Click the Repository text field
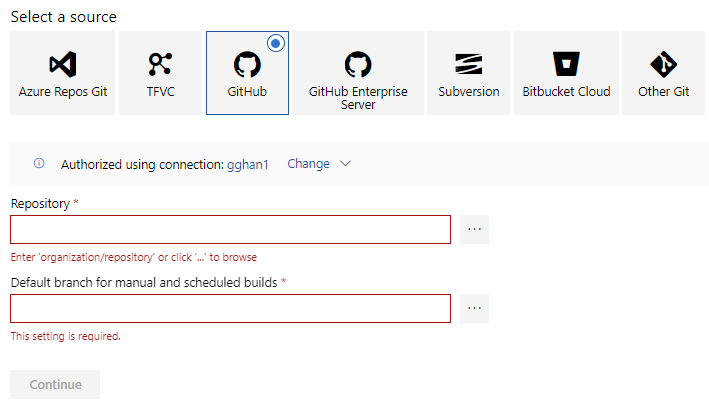 [230, 229]
